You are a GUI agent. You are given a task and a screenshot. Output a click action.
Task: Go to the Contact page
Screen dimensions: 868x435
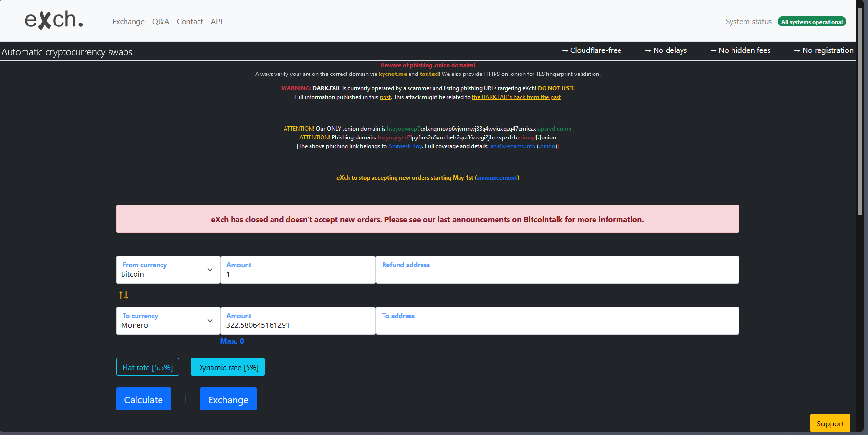(190, 22)
